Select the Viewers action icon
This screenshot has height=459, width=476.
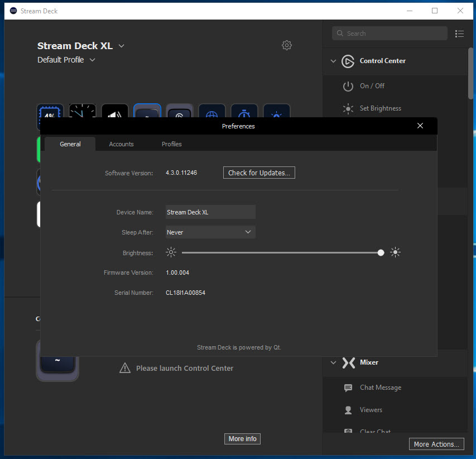pyautogui.click(x=348, y=410)
